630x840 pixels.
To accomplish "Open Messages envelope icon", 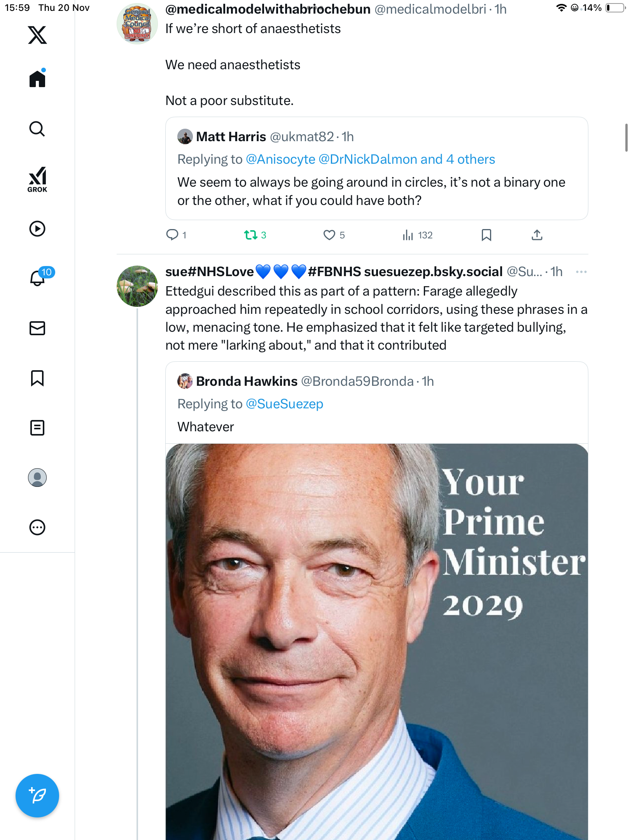I will [37, 328].
